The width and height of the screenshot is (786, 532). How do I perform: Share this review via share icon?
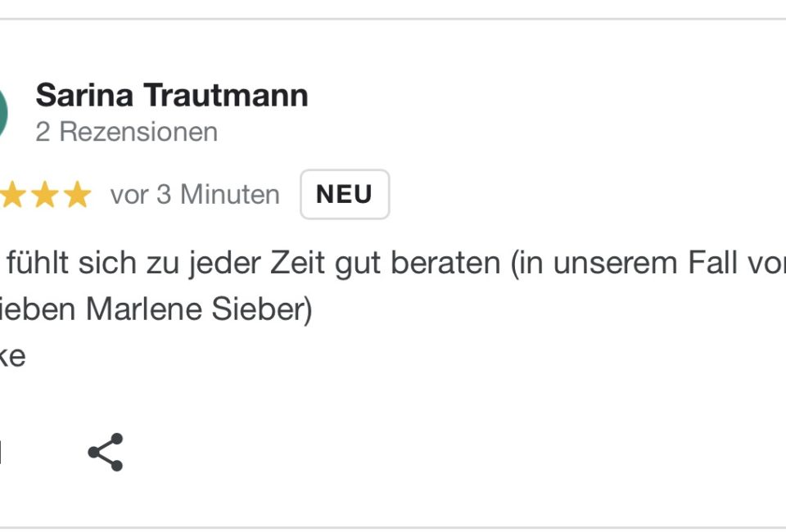(x=105, y=452)
